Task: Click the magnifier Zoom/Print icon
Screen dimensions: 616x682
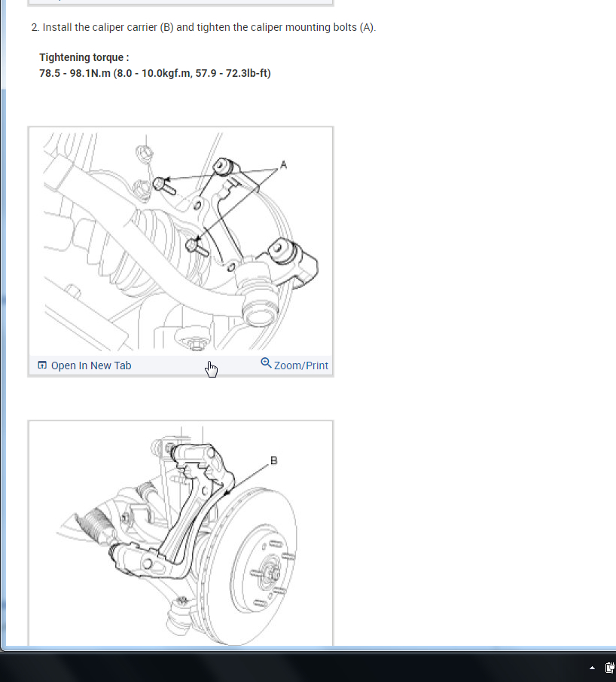Action: click(266, 363)
